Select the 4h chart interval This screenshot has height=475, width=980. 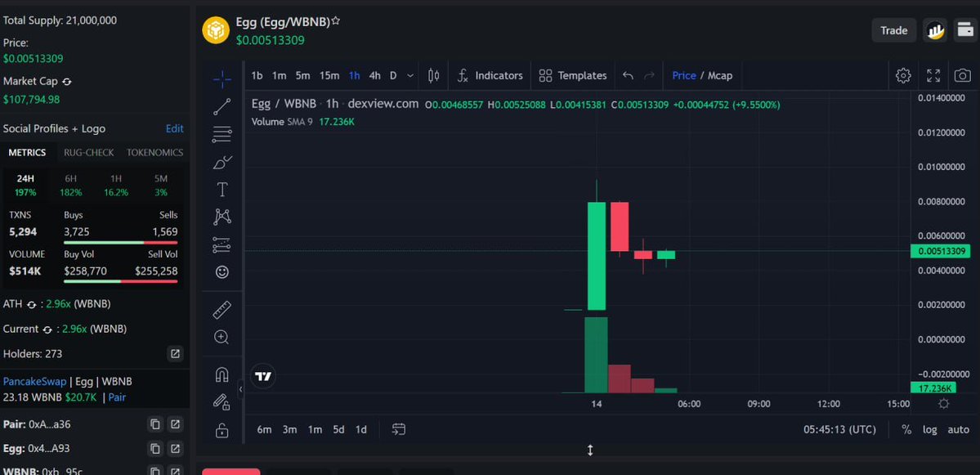tap(374, 76)
